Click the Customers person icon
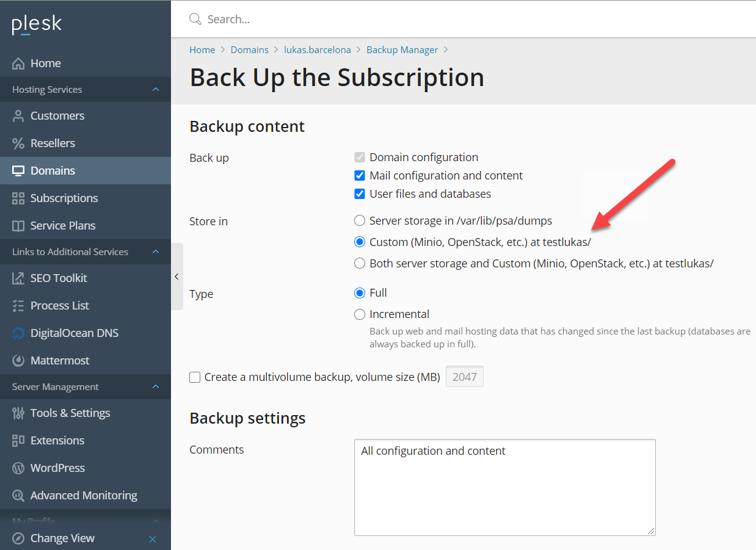This screenshot has width=756, height=550. [18, 116]
